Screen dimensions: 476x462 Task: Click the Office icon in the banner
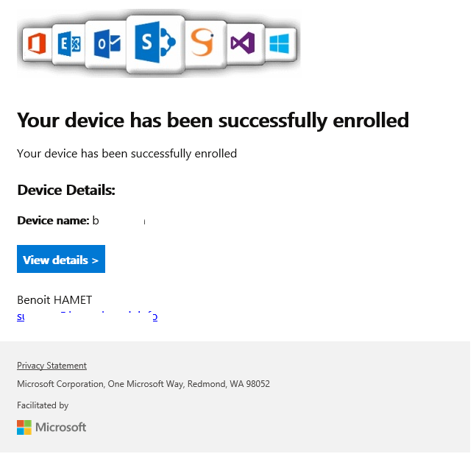click(x=35, y=45)
